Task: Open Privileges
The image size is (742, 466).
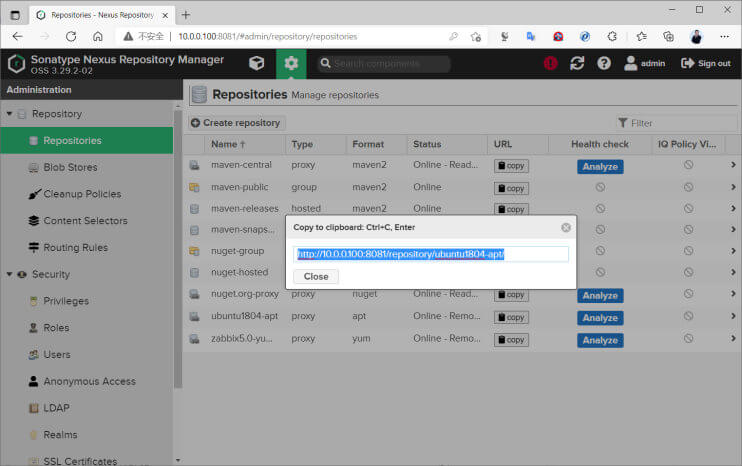Action: point(66,301)
